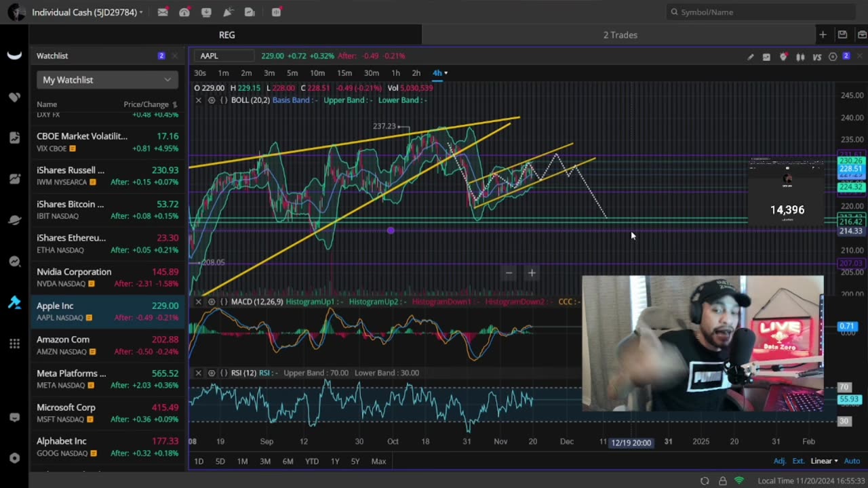
Task: Remove the RSI indicator with X
Action: click(198, 373)
